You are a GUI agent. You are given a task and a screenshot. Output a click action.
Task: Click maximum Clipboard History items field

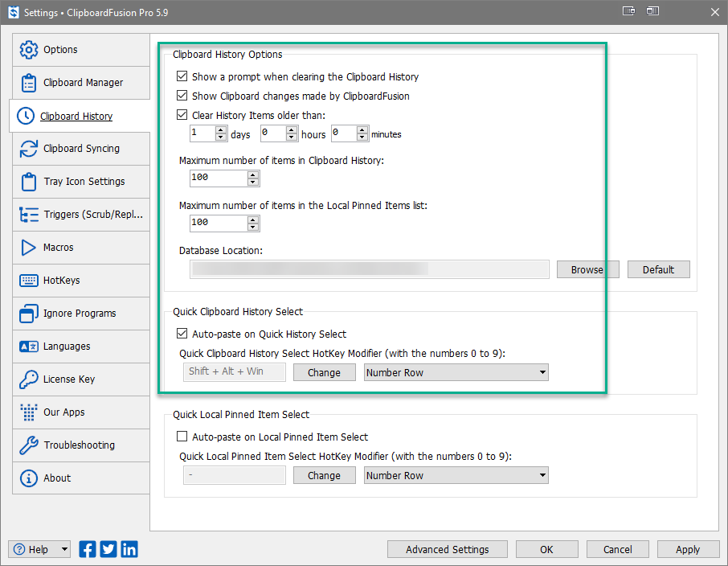tap(219, 178)
